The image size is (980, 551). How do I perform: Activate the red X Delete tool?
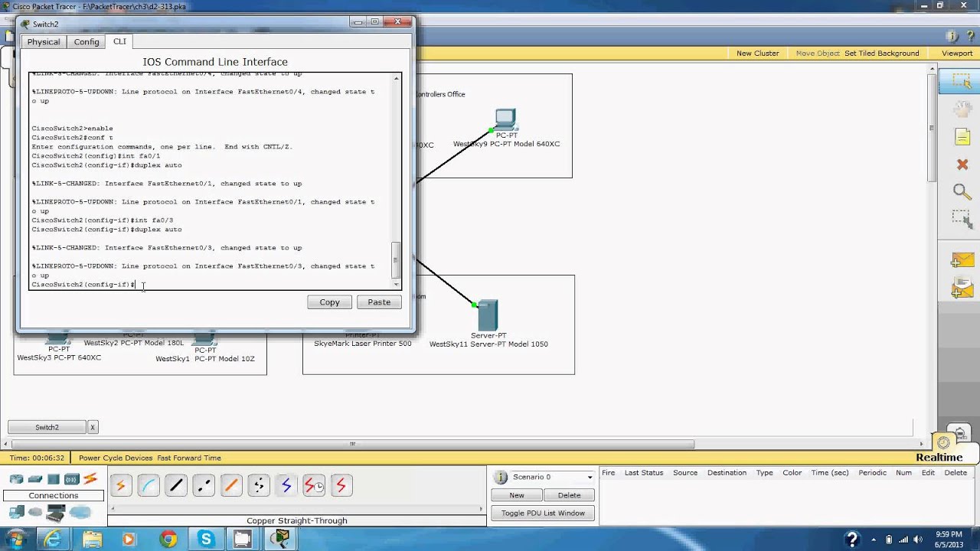tap(962, 165)
